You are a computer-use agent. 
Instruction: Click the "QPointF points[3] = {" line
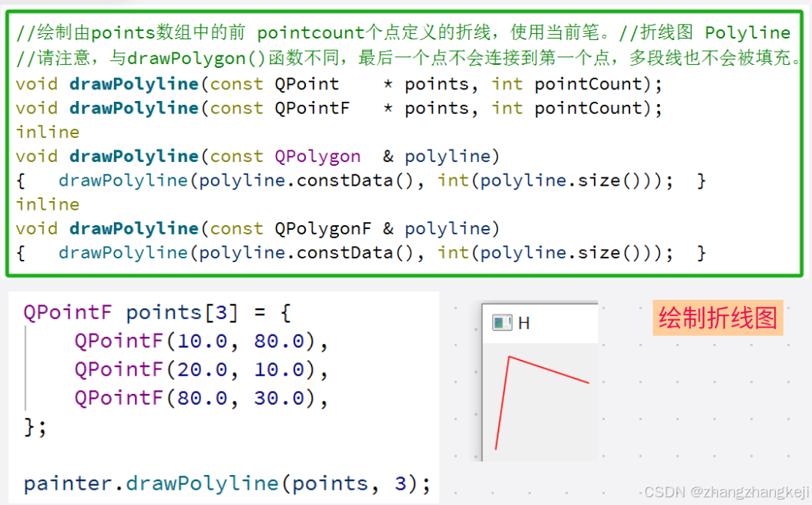tap(157, 313)
